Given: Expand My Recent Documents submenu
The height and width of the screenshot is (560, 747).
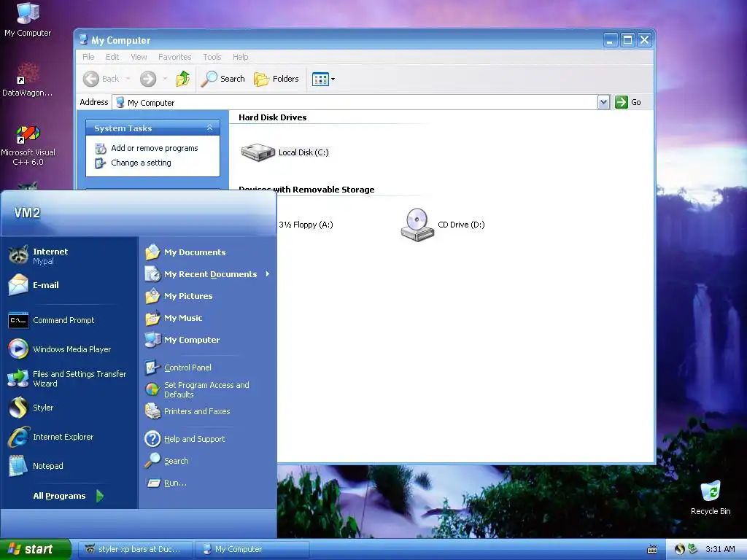Looking at the screenshot, I should coord(207,274).
